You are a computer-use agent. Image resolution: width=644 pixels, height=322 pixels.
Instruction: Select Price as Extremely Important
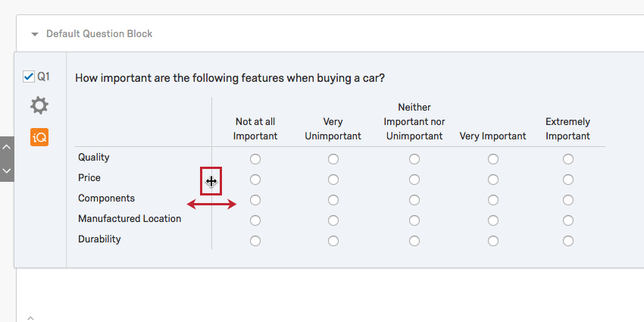click(568, 180)
